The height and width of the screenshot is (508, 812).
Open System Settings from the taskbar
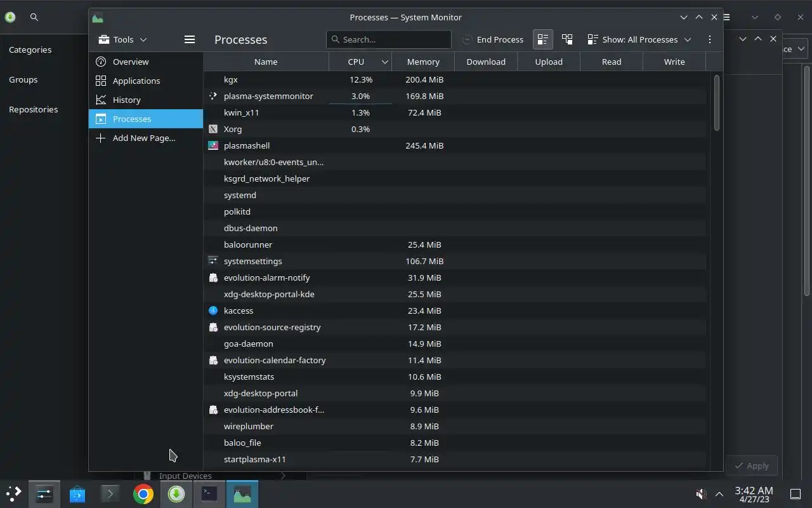pos(44,493)
